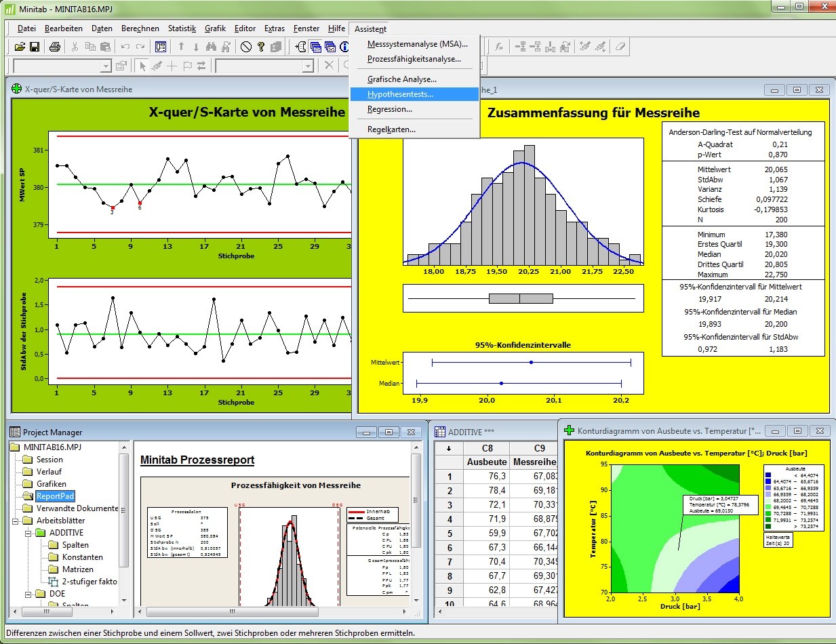
Task: Select Verwandte Dokumente tree item
Action: pyautogui.click(x=77, y=508)
